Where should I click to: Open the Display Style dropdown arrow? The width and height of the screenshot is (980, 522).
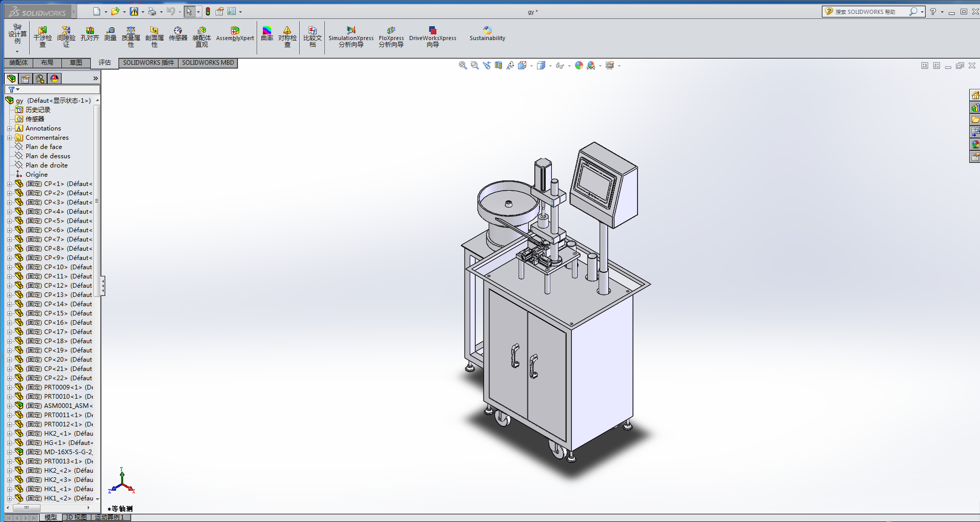[550, 66]
